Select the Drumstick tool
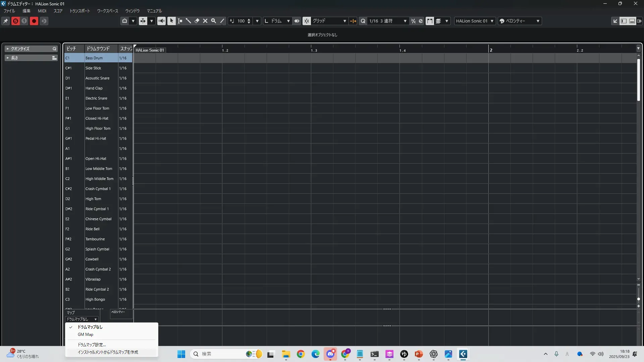The image size is (644, 362). pyautogui.click(x=189, y=21)
